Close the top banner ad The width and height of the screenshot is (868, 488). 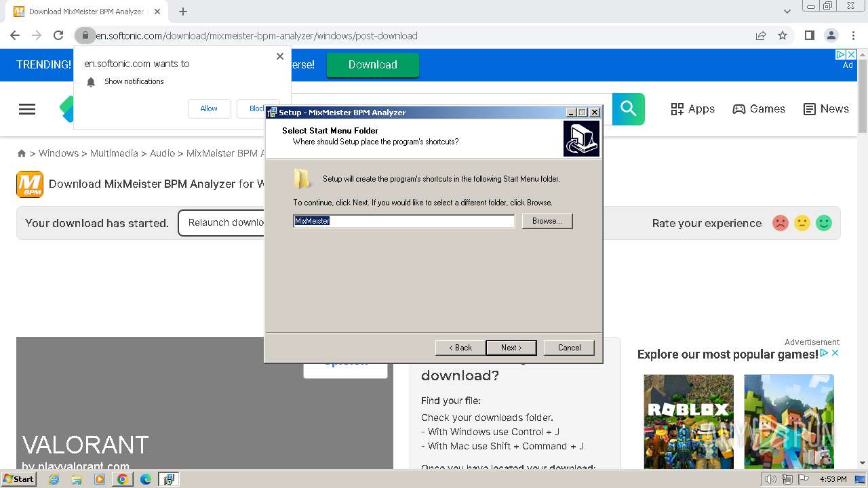tap(852, 54)
